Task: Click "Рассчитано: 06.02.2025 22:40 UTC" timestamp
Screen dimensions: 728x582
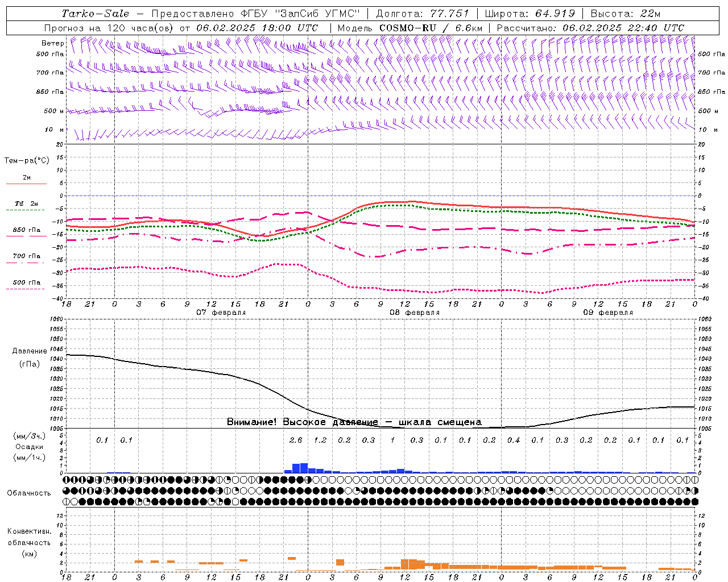Action: click(x=590, y=28)
